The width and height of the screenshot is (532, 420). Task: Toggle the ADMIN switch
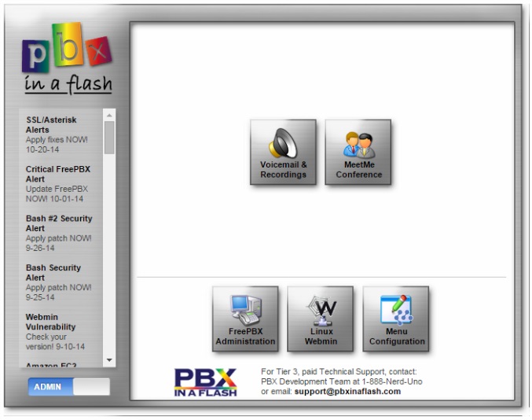[69, 387]
